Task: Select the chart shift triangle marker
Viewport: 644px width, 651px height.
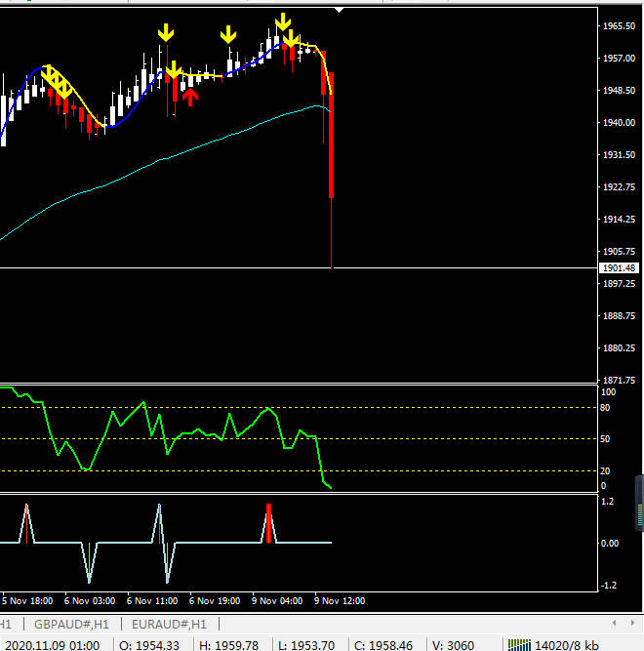Action: coord(339,10)
